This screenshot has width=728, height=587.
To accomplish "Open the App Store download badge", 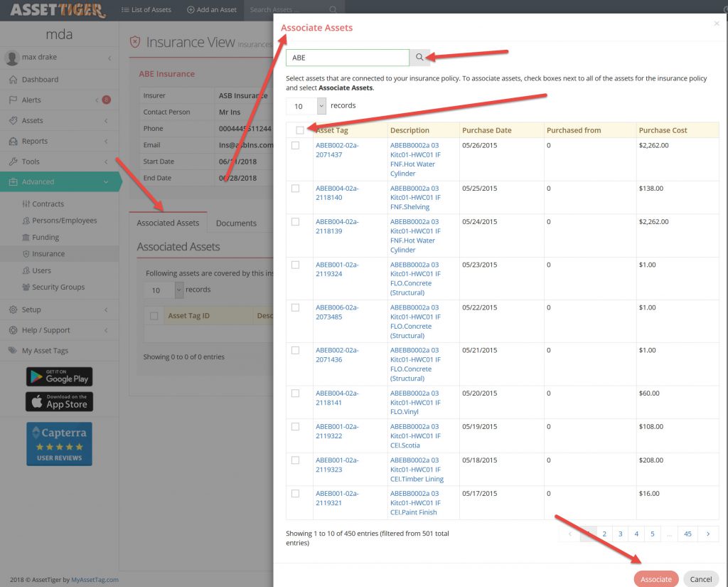I will click(59, 401).
